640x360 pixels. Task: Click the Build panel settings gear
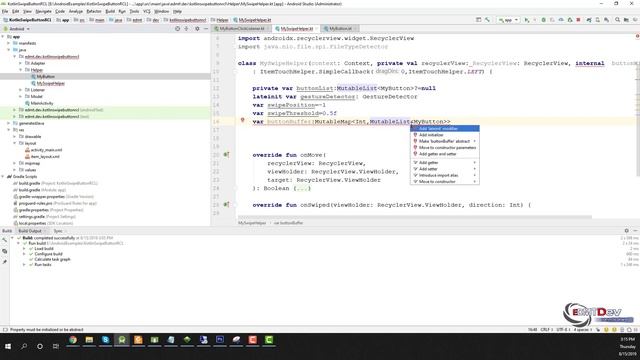point(627,231)
